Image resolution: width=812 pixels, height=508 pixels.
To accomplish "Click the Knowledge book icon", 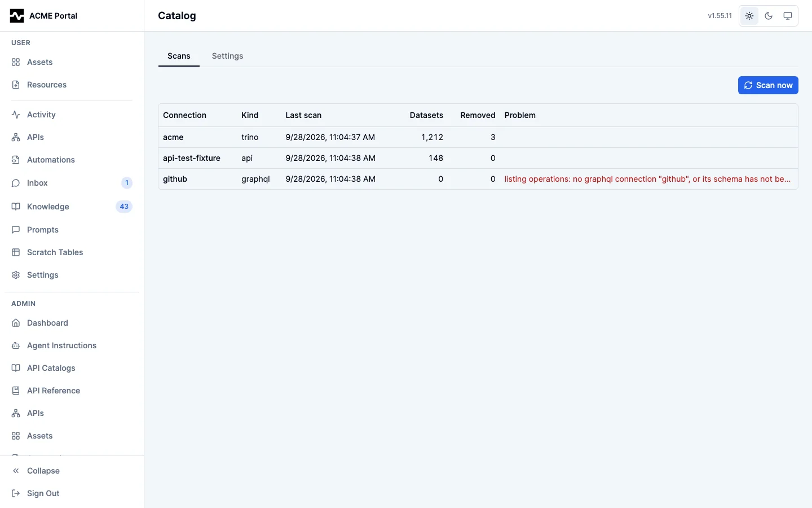I will [16, 207].
